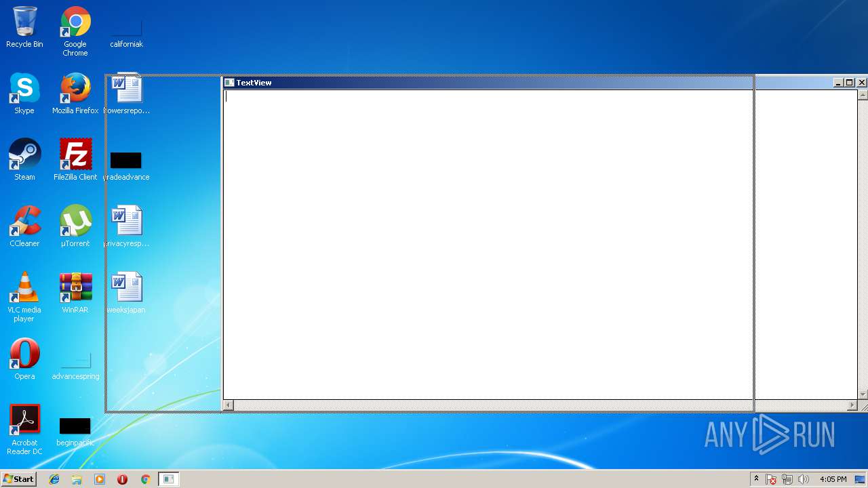This screenshot has width=868, height=488.
Task: Click the TextView vertical scrollbar up arrow
Action: point(863,94)
